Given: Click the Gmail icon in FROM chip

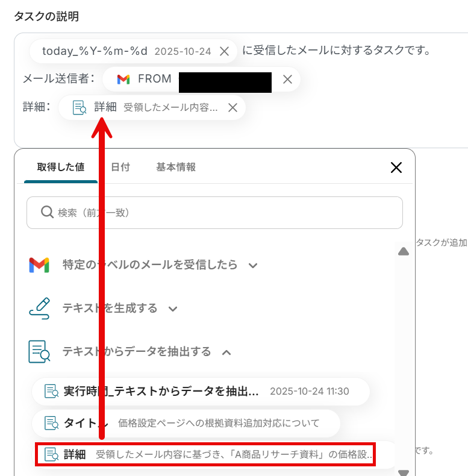Looking at the screenshot, I should [x=123, y=79].
